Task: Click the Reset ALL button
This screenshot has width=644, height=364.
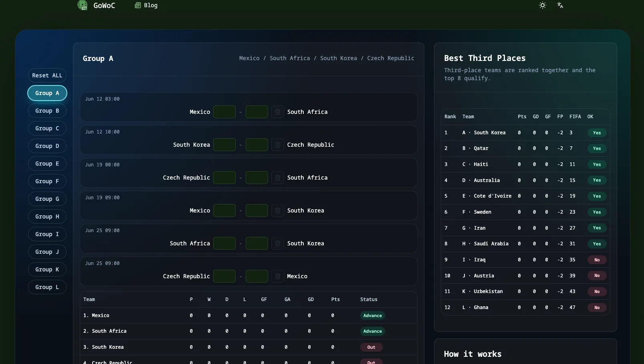Action: pos(47,75)
